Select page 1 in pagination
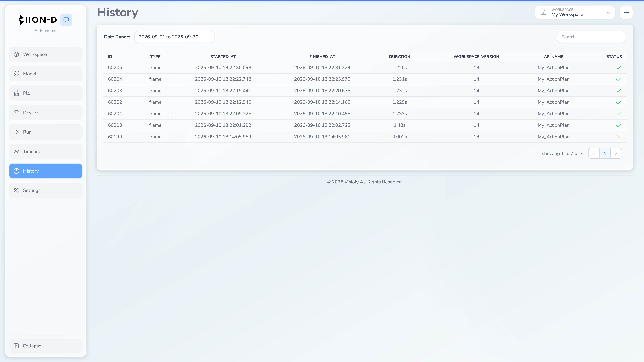This screenshot has width=644, height=362. pyautogui.click(x=605, y=153)
